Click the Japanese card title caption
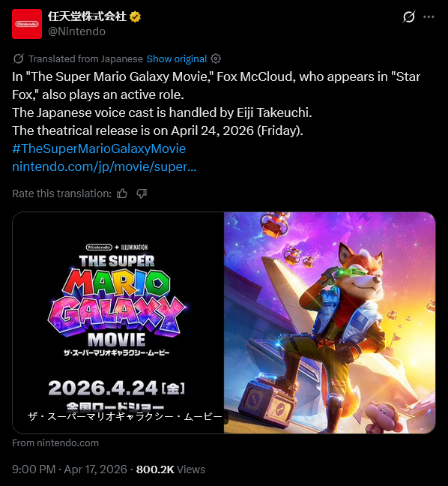Viewport: 448px width, 486px height. pyautogui.click(x=125, y=416)
